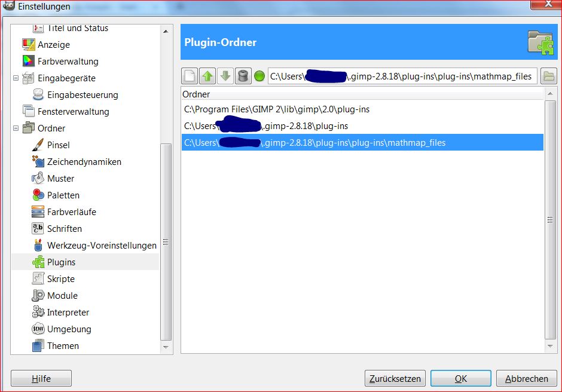Click the green status dot indicator

tap(259, 76)
